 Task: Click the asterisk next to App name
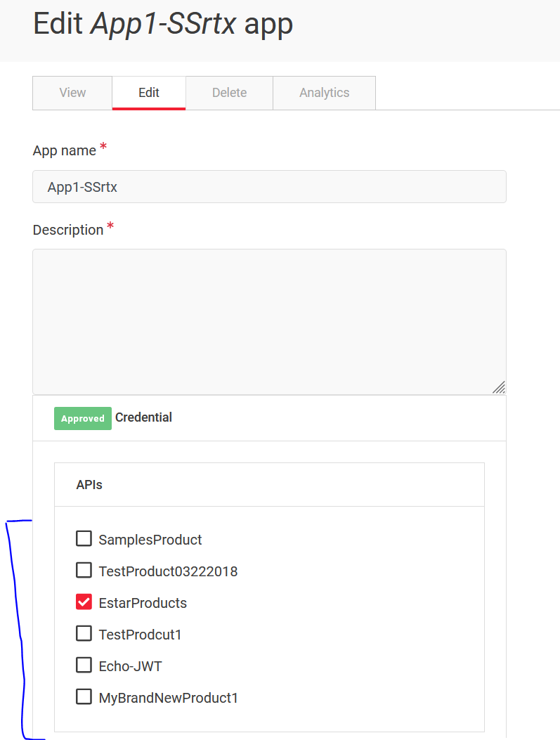click(x=103, y=145)
